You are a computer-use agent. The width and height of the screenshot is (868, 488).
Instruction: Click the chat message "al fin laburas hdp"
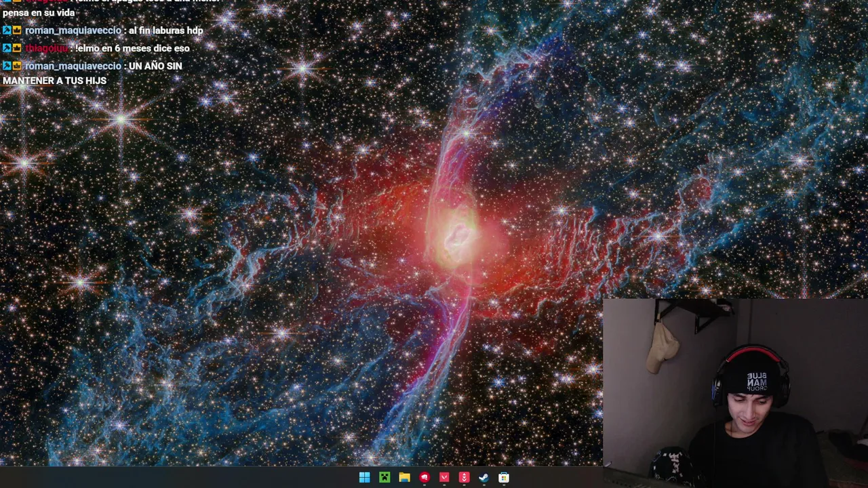(x=166, y=30)
